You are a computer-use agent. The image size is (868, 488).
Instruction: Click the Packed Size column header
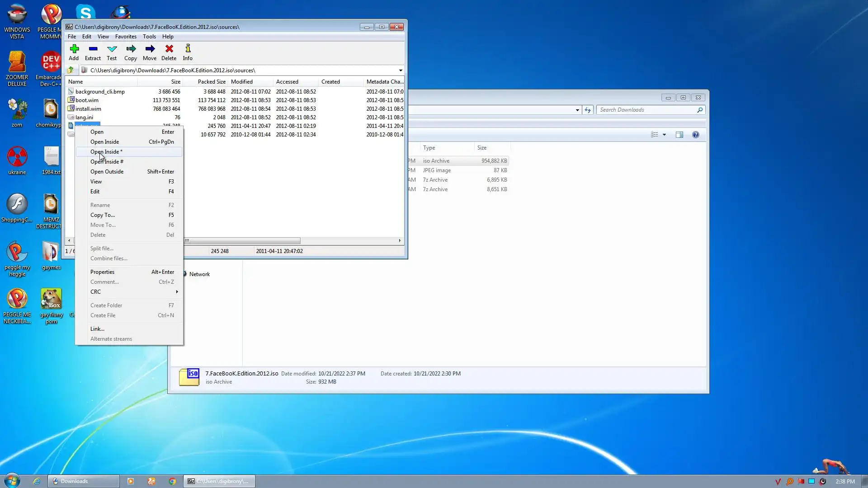pyautogui.click(x=211, y=82)
